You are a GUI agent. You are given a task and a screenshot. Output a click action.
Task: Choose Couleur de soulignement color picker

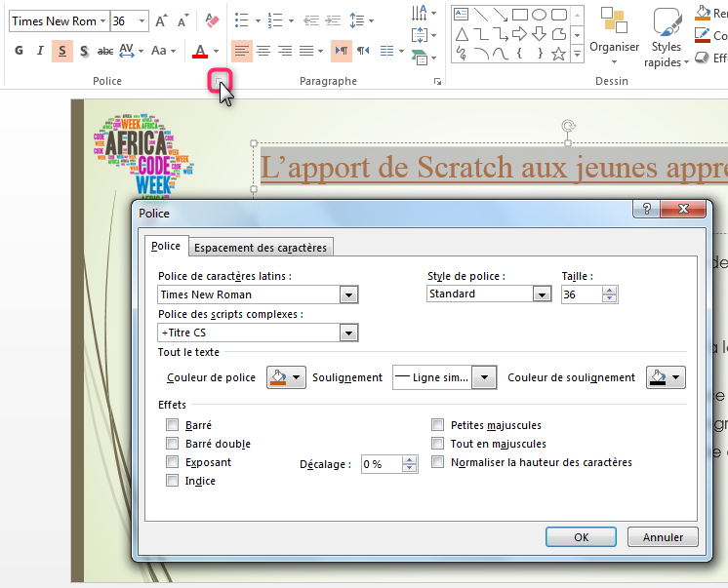[x=666, y=377]
